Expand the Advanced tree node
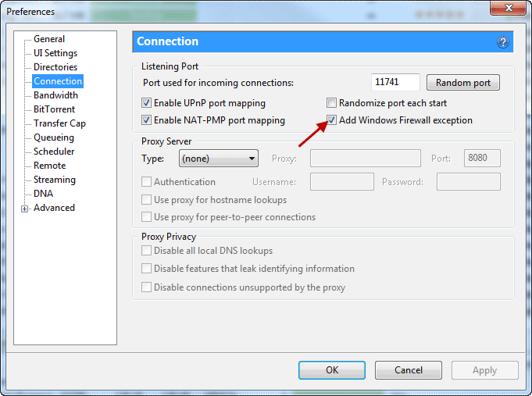The image size is (532, 396). (25, 209)
